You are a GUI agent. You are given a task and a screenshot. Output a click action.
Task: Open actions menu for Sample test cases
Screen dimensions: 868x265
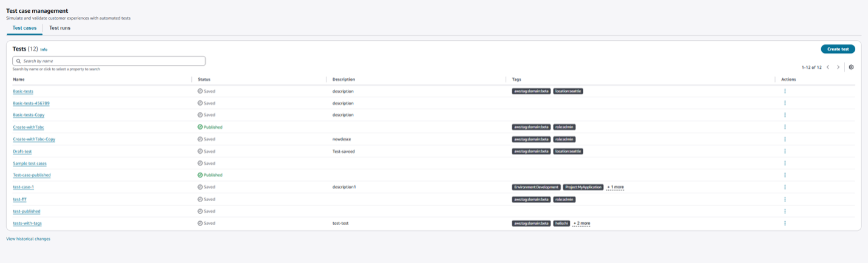coord(785,163)
